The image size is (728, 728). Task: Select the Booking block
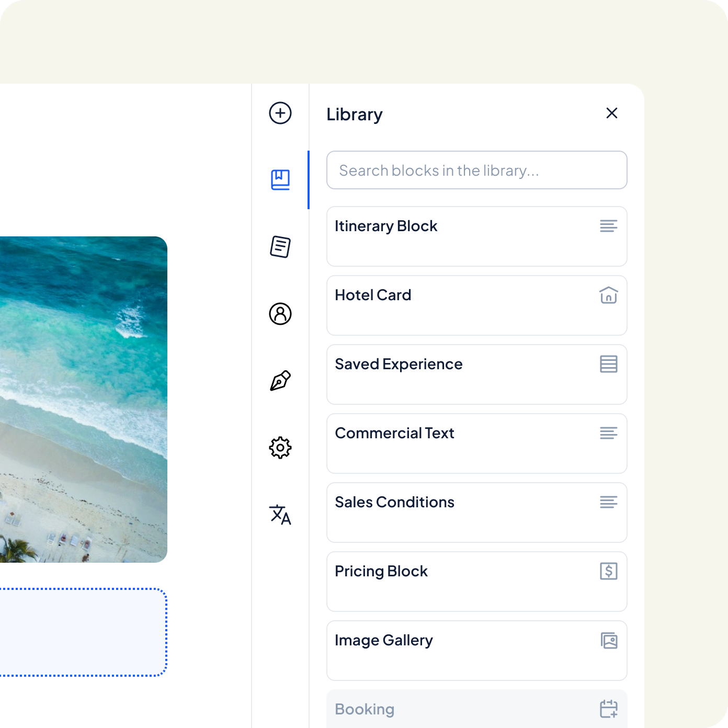click(x=477, y=709)
